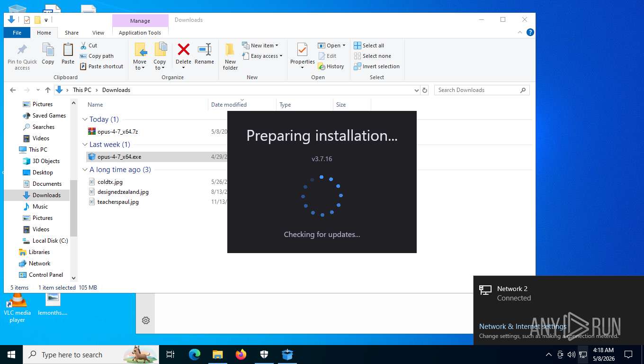
Task: Open Task View on the taskbar
Action: pyautogui.click(x=170, y=355)
